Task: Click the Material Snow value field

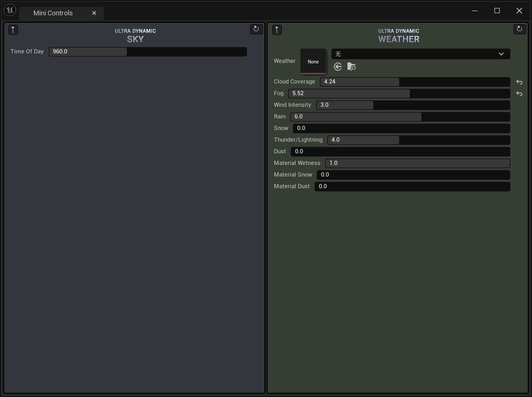Action: (413, 174)
